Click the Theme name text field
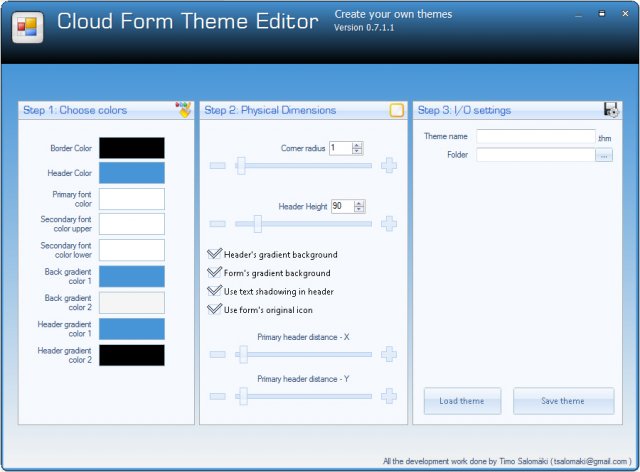The width and height of the screenshot is (640, 472). tap(535, 137)
